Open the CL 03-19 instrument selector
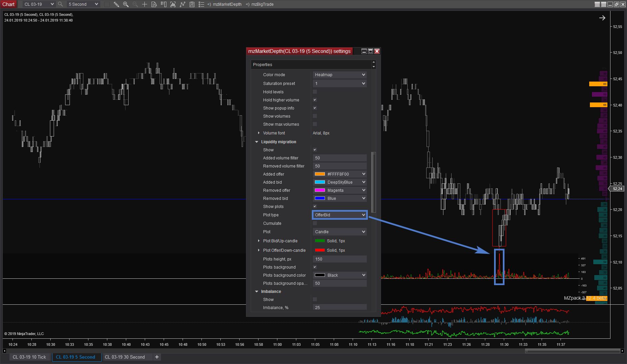Screen dimensions: 627x364 click(39, 4)
